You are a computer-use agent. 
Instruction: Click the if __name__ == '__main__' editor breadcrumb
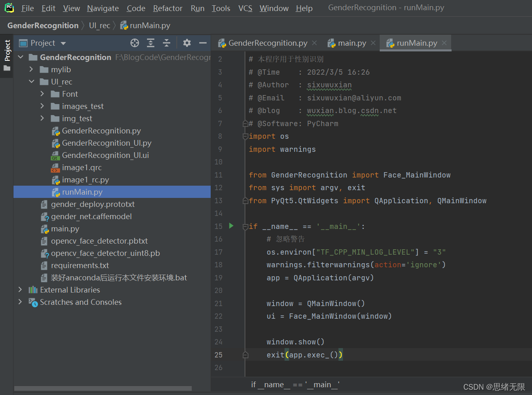tap(295, 384)
